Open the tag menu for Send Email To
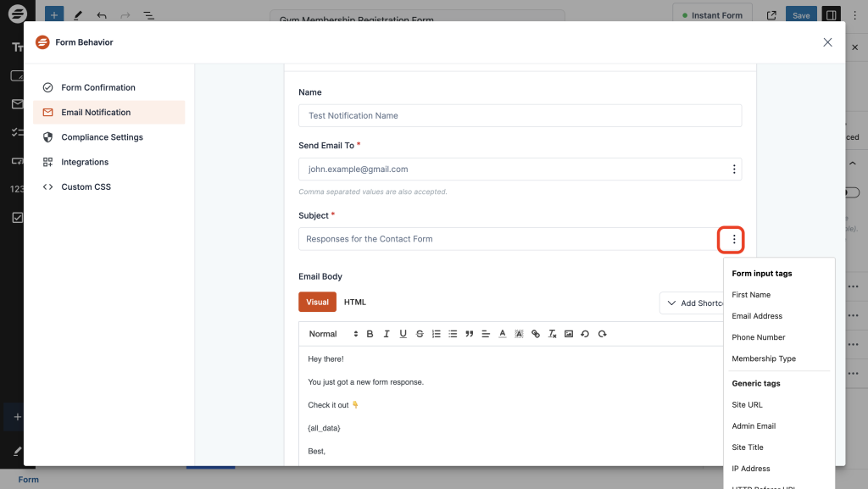868x489 pixels. tap(734, 169)
